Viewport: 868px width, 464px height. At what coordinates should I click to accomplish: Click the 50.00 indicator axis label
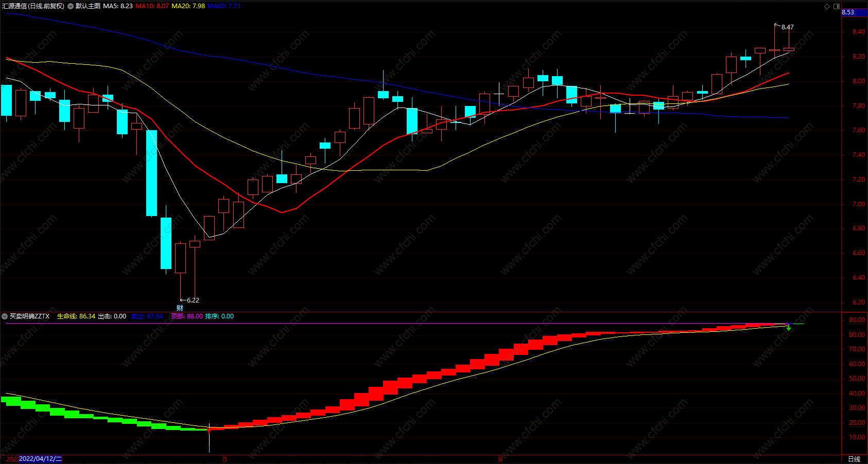pyautogui.click(x=857, y=379)
